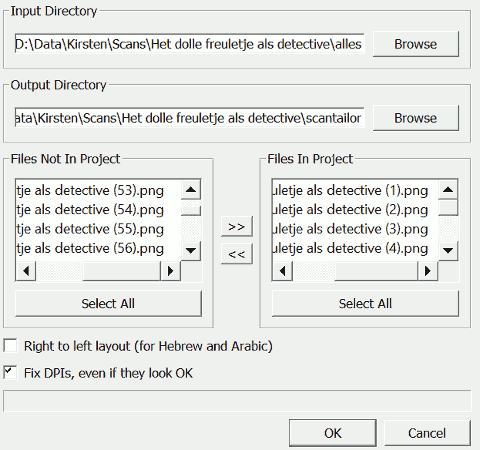The image size is (480, 450).
Task: Click right arrow in Files Not In Project list
Action: [170, 271]
